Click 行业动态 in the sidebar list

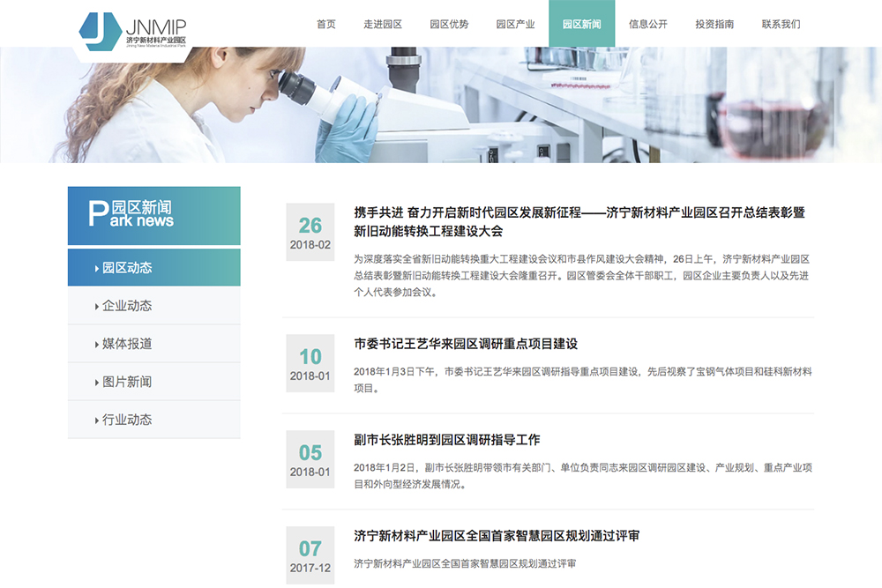point(127,420)
